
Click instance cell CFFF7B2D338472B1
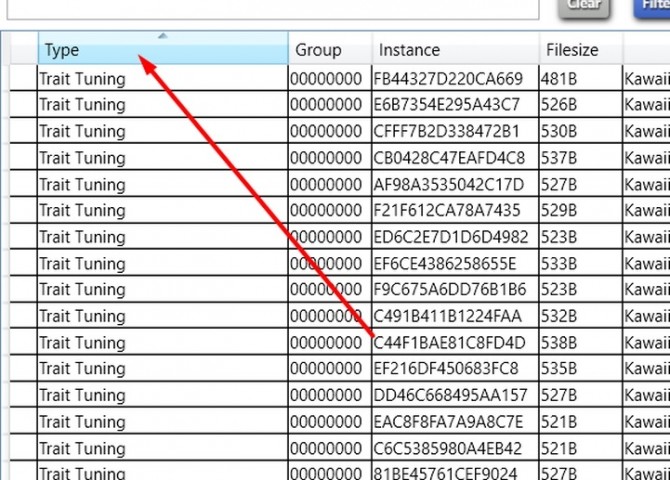click(447, 131)
